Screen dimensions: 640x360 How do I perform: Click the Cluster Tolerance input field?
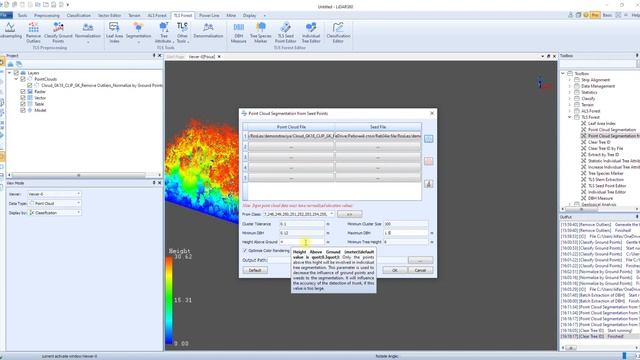click(x=302, y=224)
